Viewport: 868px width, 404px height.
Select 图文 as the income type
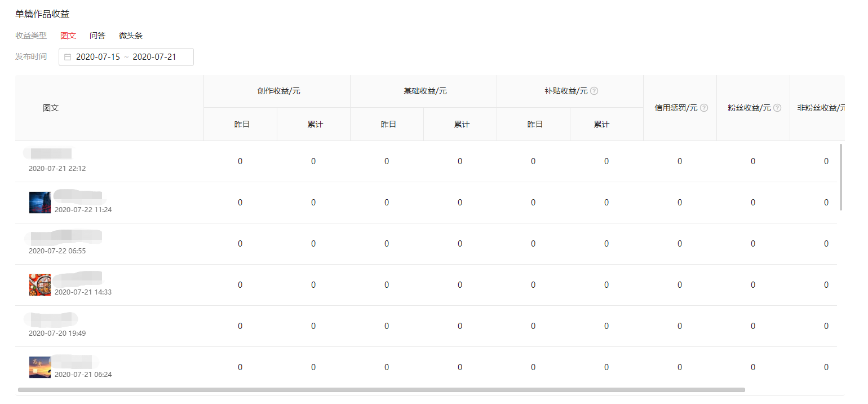[x=68, y=35]
